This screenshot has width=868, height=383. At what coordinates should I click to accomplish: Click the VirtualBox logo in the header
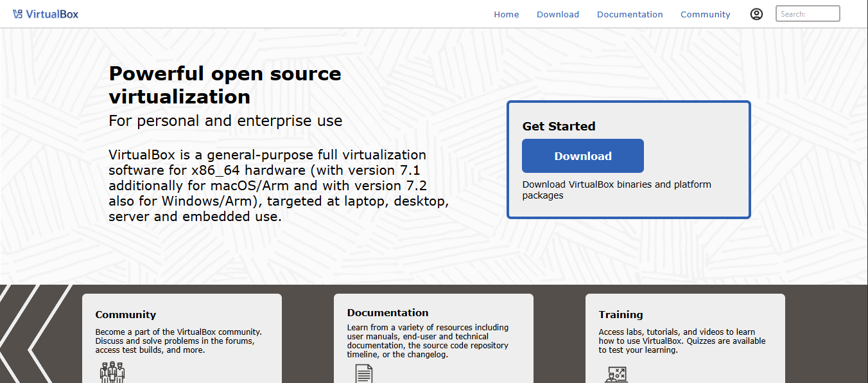[46, 14]
